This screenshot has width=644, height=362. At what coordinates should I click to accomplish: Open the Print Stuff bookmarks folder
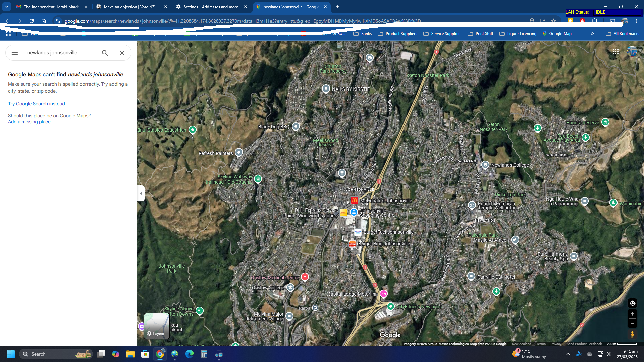480,34
